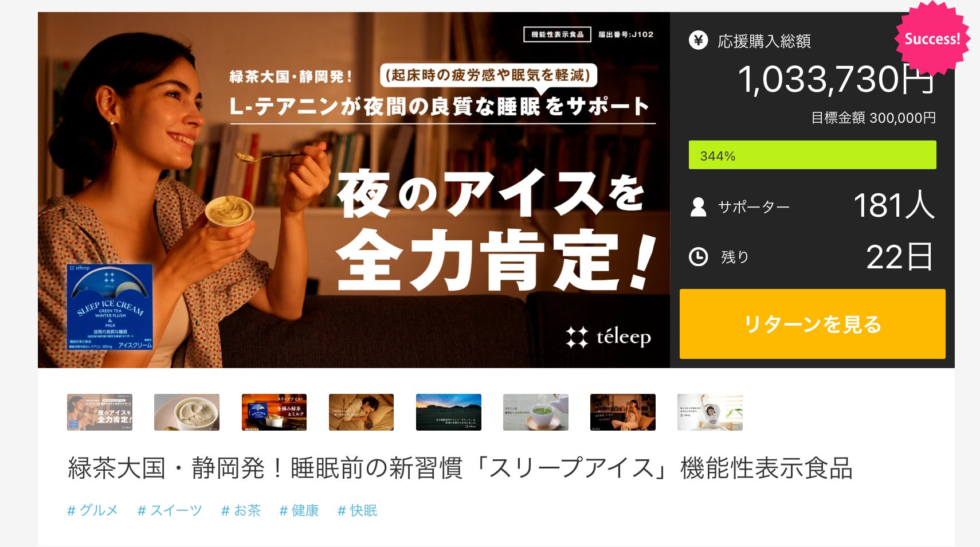Screen dimensions: 980x547
Task: Open the #快眠 tag
Action: pyautogui.click(x=357, y=510)
